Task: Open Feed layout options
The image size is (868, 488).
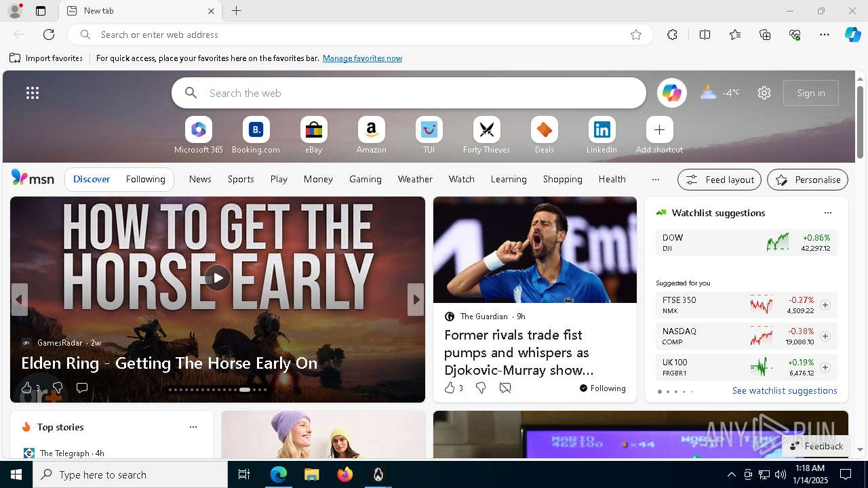Action: [x=719, y=180]
